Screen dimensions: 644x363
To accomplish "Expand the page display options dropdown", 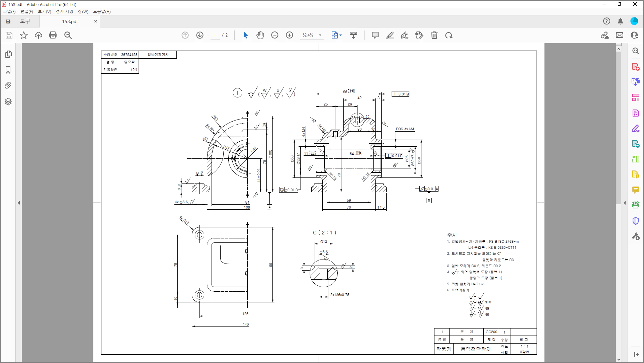I will pyautogui.click(x=340, y=35).
